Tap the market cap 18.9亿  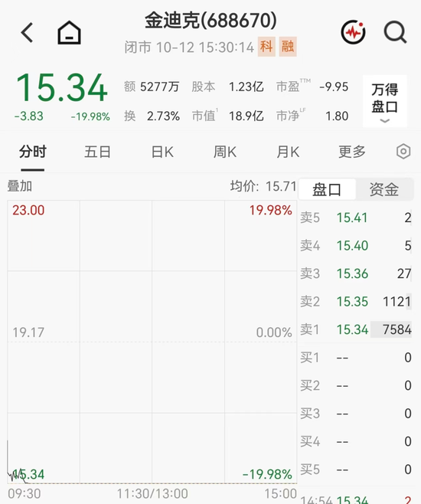pyautogui.click(x=246, y=116)
